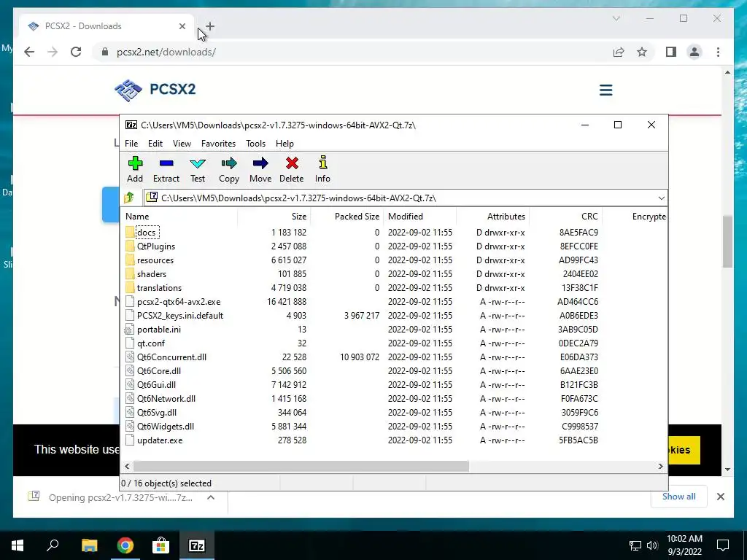Open the File menu

tap(131, 144)
